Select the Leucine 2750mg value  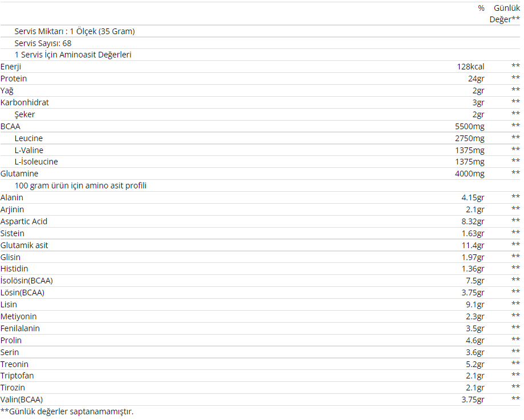click(469, 138)
